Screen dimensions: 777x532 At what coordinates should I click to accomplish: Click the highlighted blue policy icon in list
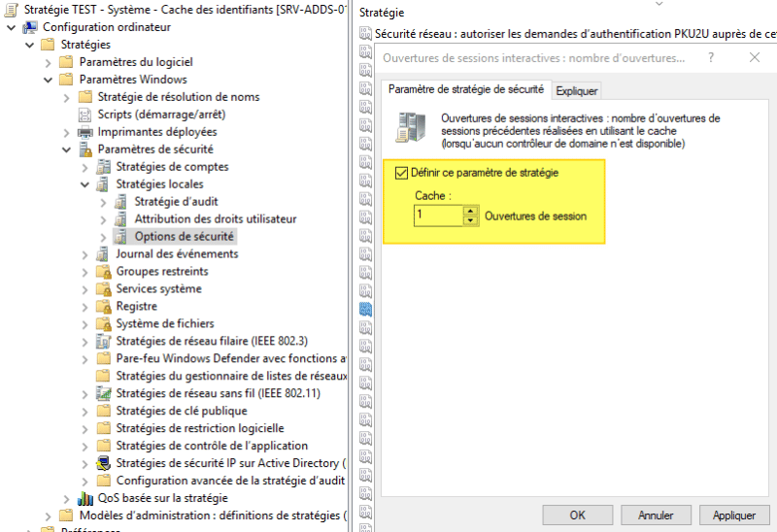365,310
